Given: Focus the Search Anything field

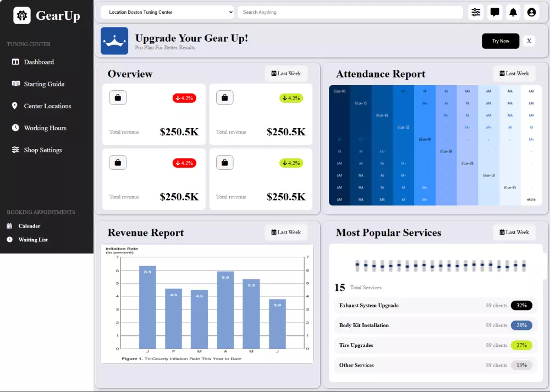Looking at the screenshot, I should tap(350, 12).
